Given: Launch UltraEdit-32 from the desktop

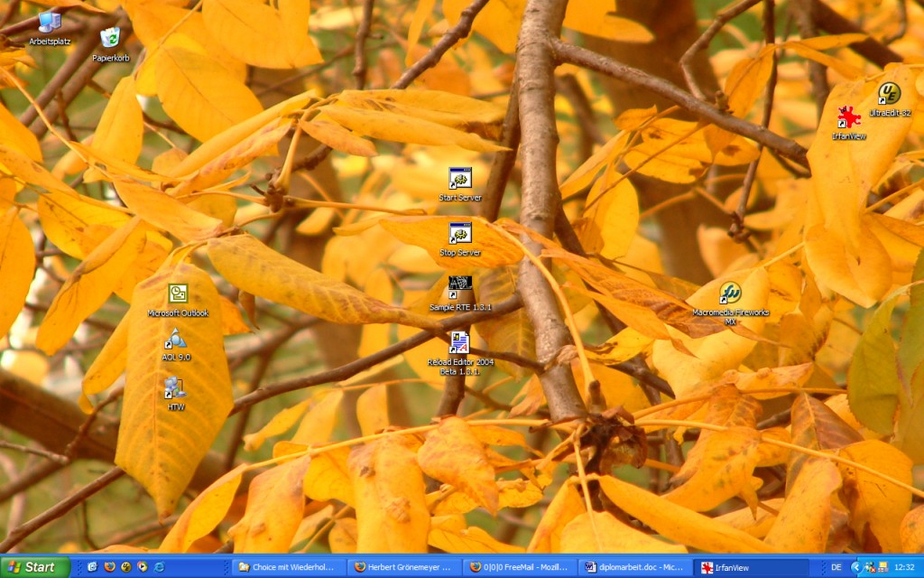Looking at the screenshot, I should click(x=890, y=94).
